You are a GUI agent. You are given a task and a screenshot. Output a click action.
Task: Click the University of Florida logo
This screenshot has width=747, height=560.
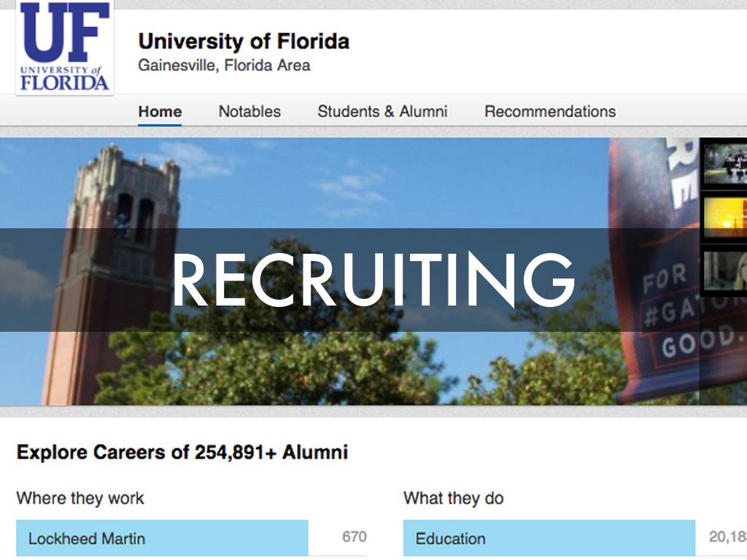coord(65,47)
